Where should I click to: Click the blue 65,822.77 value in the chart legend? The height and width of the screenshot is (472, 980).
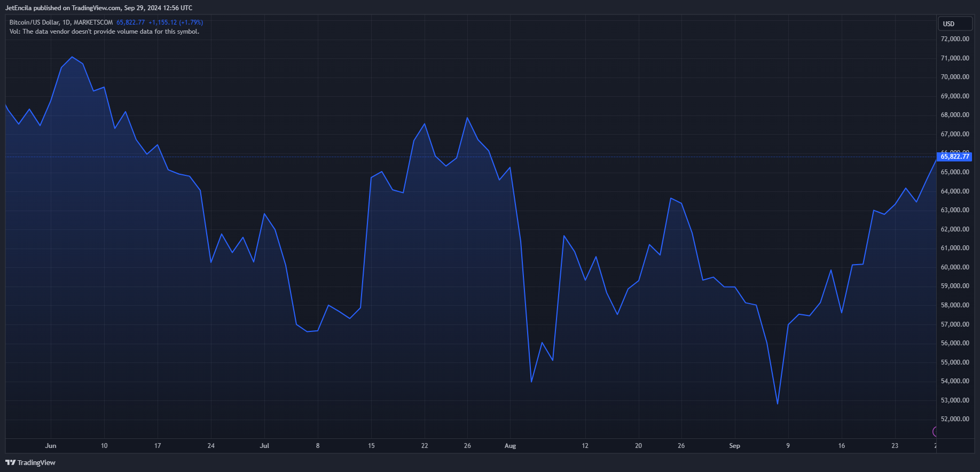click(130, 22)
